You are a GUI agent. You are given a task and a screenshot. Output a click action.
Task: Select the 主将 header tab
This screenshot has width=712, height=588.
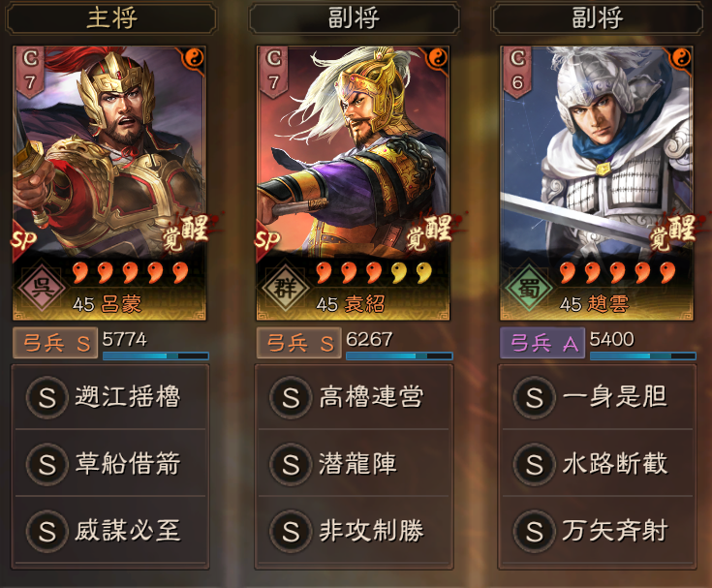click(111, 18)
